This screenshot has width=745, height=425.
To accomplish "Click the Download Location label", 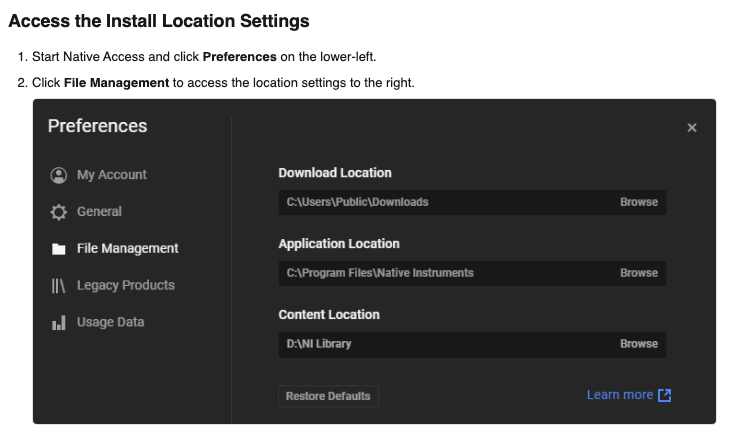I will [x=335, y=173].
